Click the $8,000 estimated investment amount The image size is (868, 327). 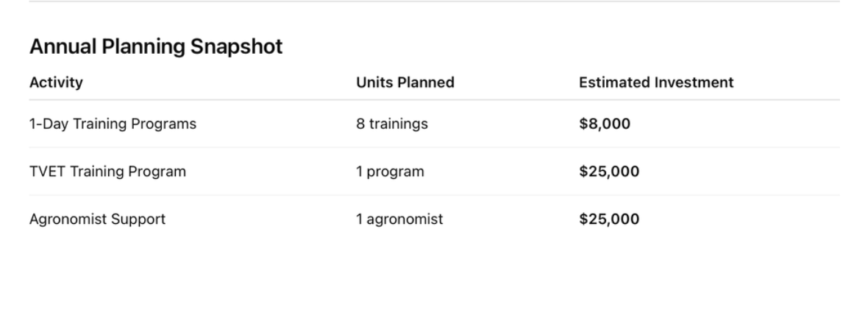[x=604, y=124]
